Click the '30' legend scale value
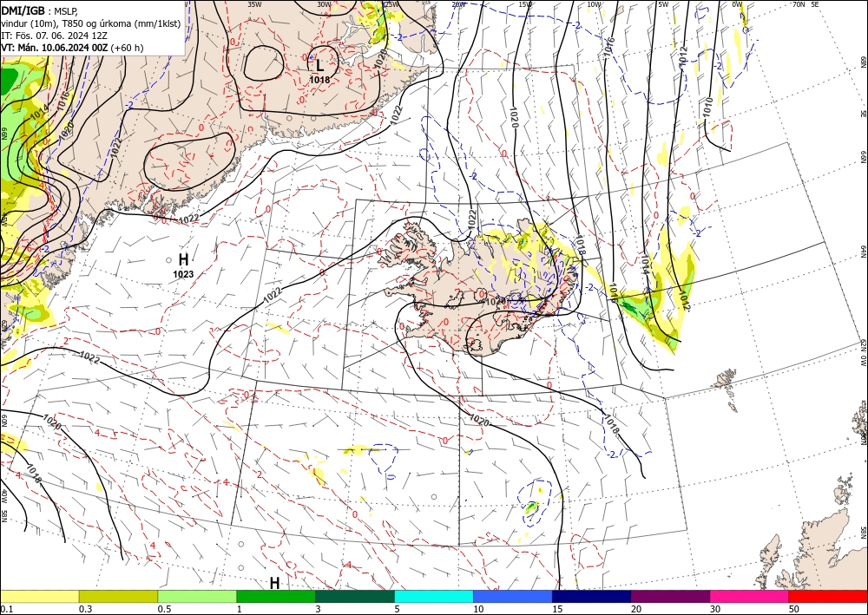This screenshot has height=615, width=868. (715, 609)
